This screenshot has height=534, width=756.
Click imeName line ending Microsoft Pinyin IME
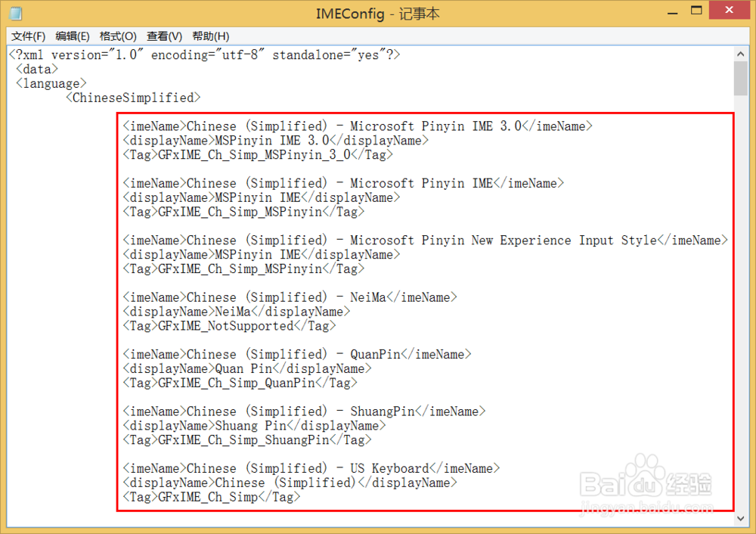click(x=342, y=183)
